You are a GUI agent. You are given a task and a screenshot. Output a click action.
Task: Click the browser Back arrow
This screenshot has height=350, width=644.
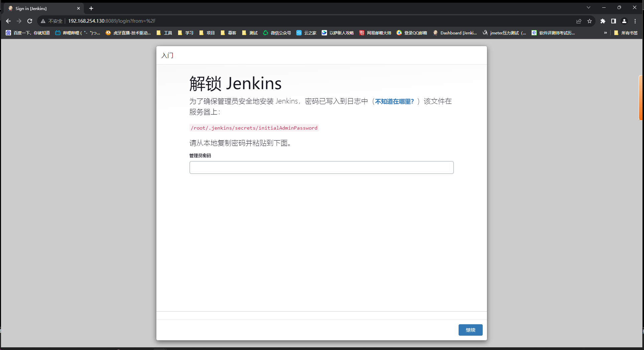click(8, 21)
